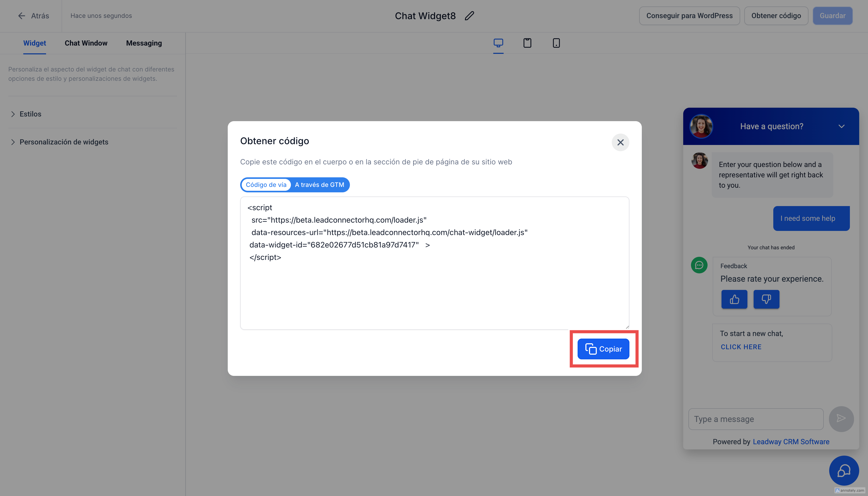
Task: Switch to tablet preview icon
Action: [x=527, y=43]
